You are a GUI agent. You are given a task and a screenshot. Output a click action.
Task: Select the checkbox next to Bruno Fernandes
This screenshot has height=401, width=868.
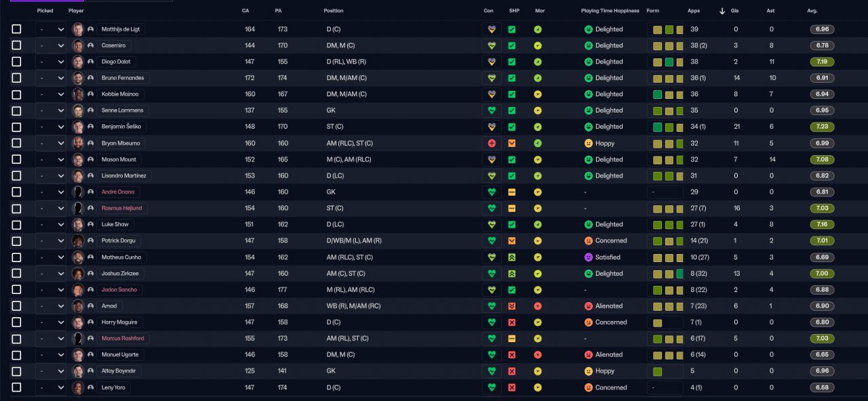(x=16, y=78)
